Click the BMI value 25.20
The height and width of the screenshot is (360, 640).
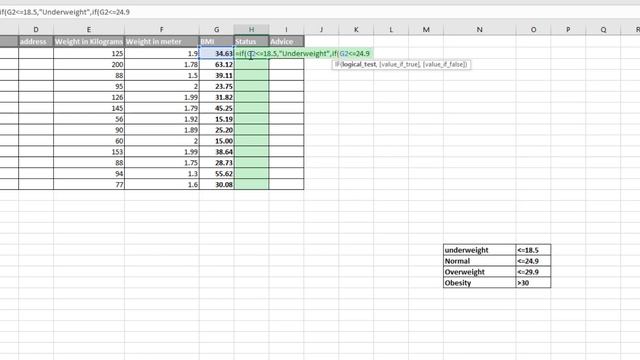click(x=216, y=130)
